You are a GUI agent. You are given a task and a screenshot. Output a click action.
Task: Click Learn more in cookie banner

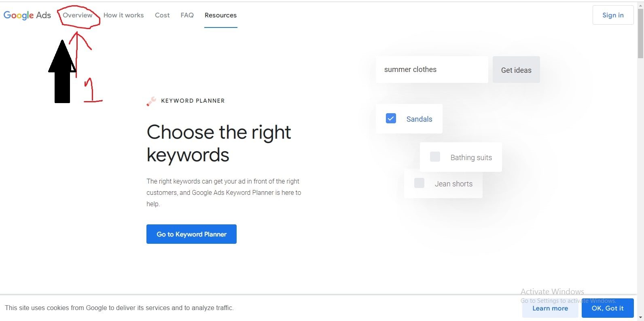550,308
